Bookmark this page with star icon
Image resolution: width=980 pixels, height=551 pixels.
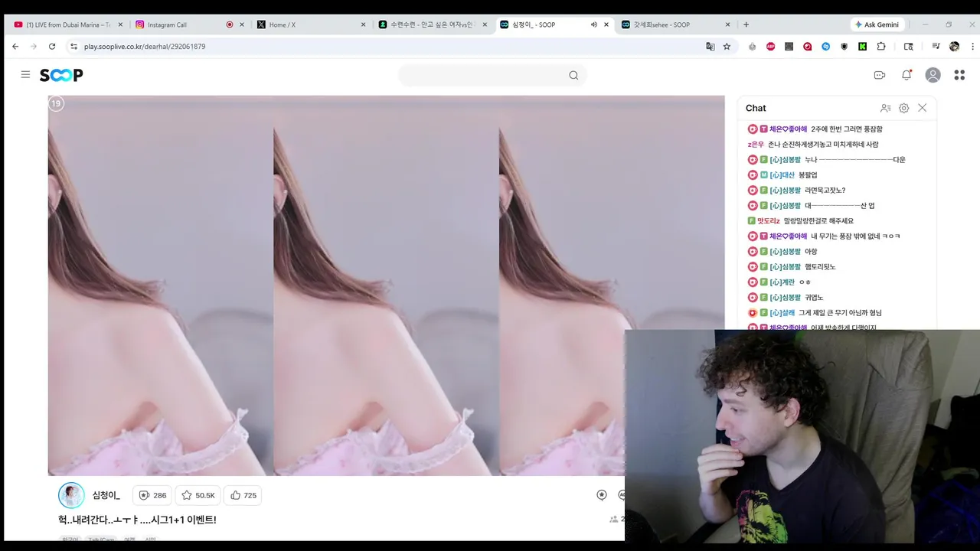point(727,47)
